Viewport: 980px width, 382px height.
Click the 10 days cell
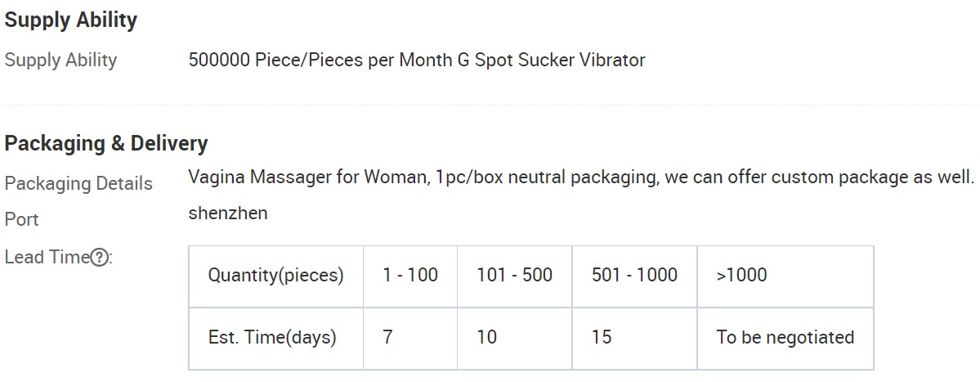514,338
